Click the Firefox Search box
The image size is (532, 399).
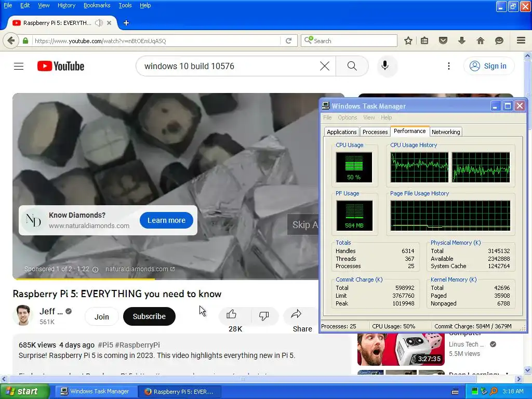coord(349,41)
